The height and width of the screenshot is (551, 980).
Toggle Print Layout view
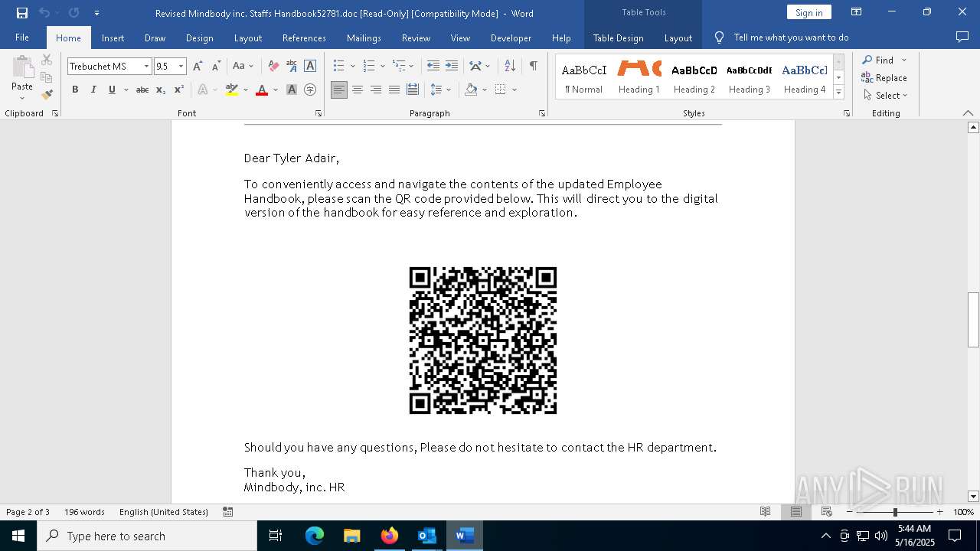click(x=795, y=512)
